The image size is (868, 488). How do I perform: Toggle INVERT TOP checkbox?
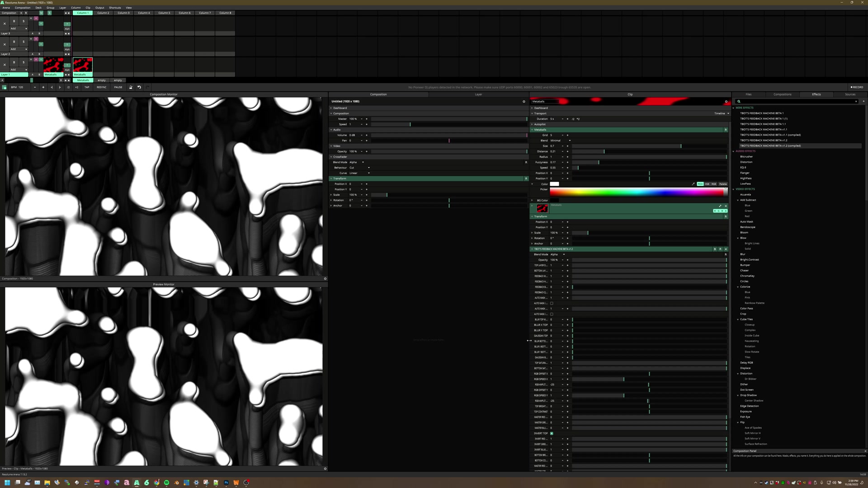coord(552,433)
